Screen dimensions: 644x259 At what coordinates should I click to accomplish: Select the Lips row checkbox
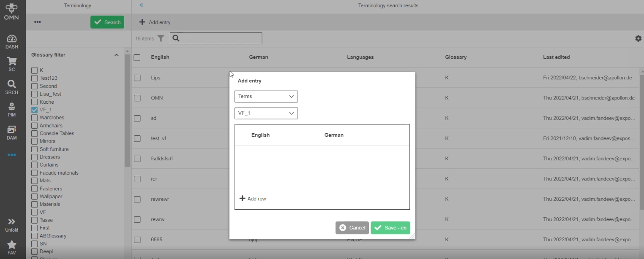(x=137, y=78)
